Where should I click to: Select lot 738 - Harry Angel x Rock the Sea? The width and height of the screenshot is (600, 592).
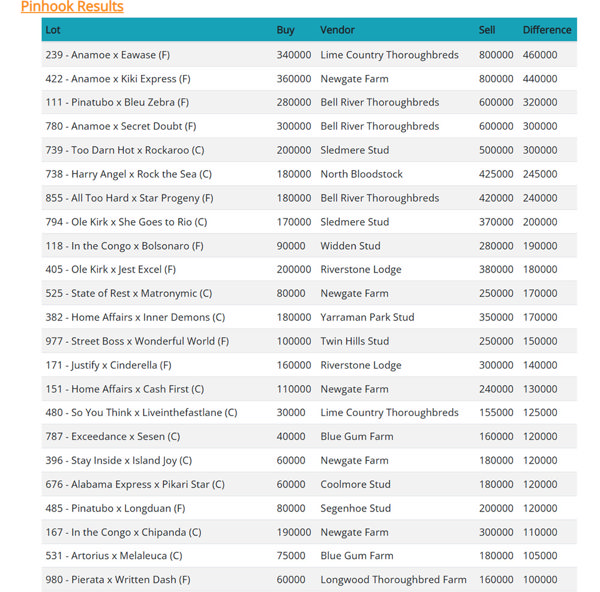coord(129,174)
